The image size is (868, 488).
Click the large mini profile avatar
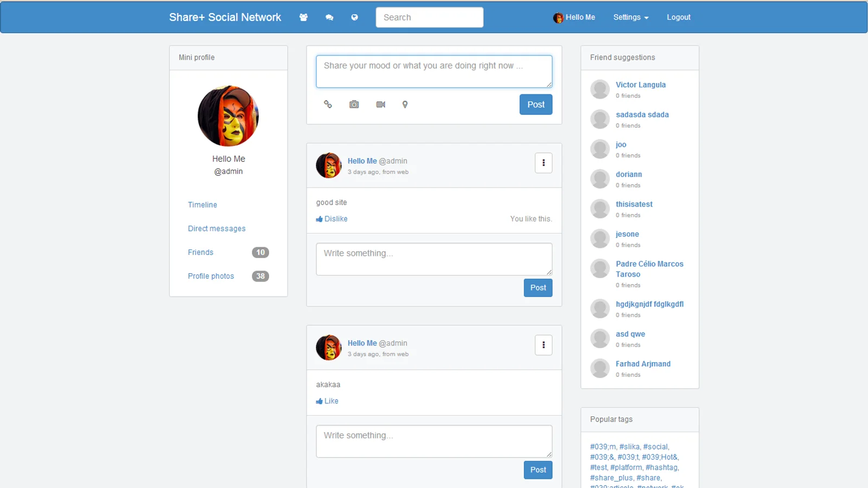[x=228, y=116]
